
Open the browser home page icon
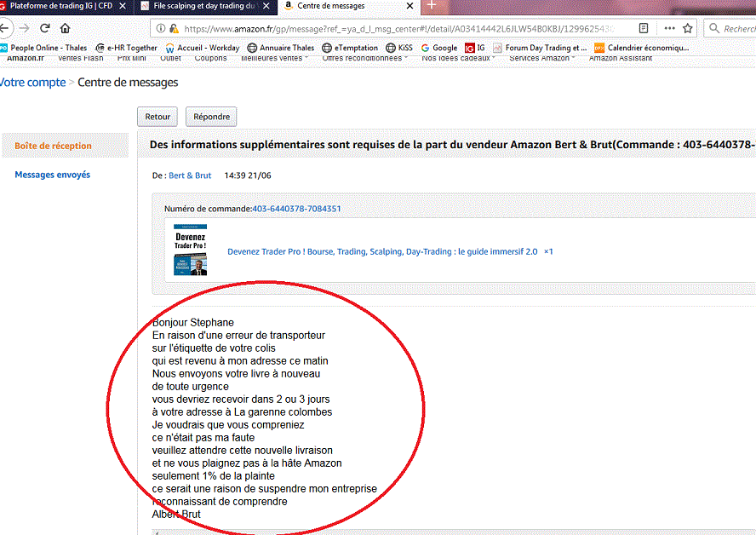pos(65,28)
